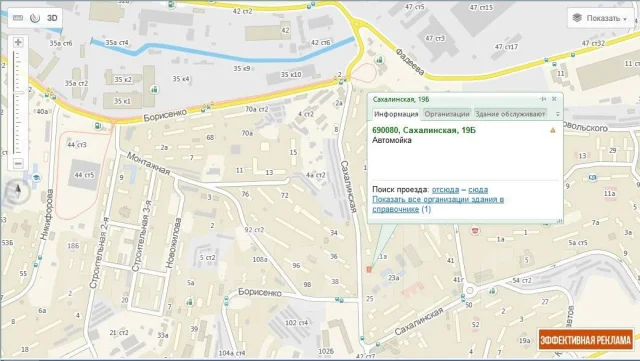
Task: Click the Фадеева street label
Action: pyautogui.click(x=410, y=62)
